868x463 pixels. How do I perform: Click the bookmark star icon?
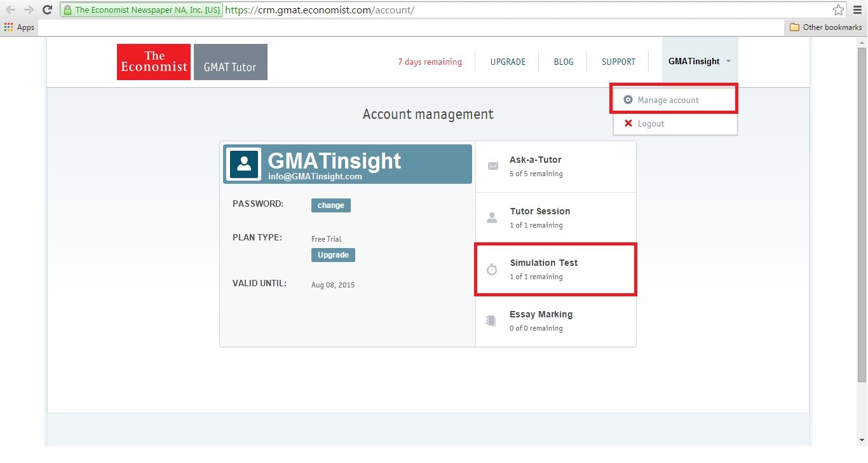[x=838, y=10]
